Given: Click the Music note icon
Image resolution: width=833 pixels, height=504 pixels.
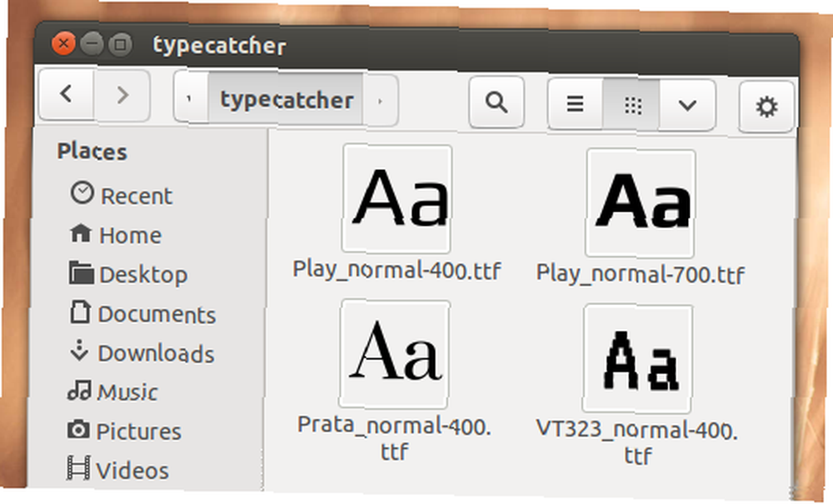Looking at the screenshot, I should point(79,391).
